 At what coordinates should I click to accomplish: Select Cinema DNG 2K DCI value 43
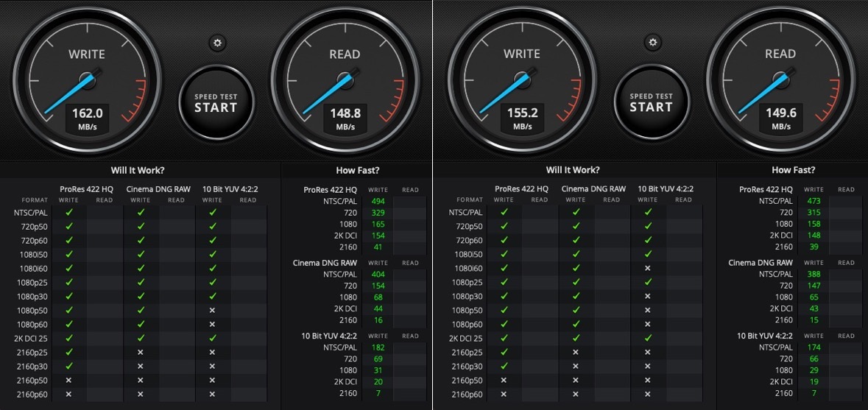pyautogui.click(x=814, y=308)
